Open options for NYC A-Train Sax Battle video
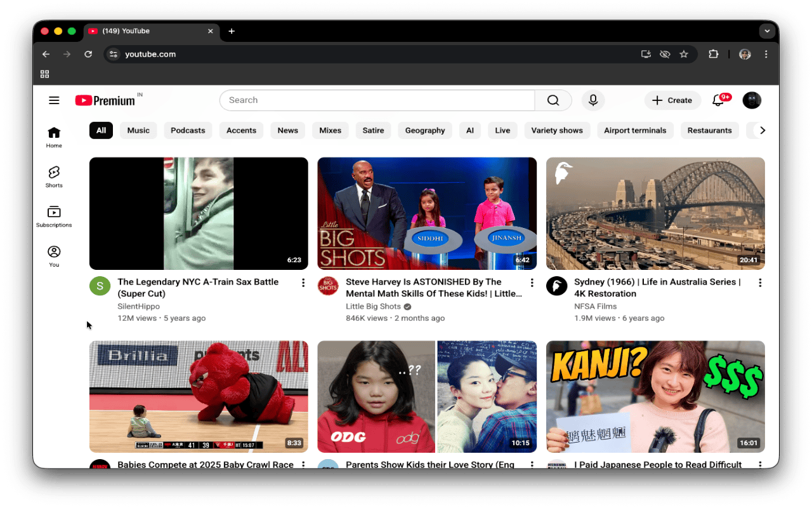This screenshot has width=812, height=508. tap(303, 283)
